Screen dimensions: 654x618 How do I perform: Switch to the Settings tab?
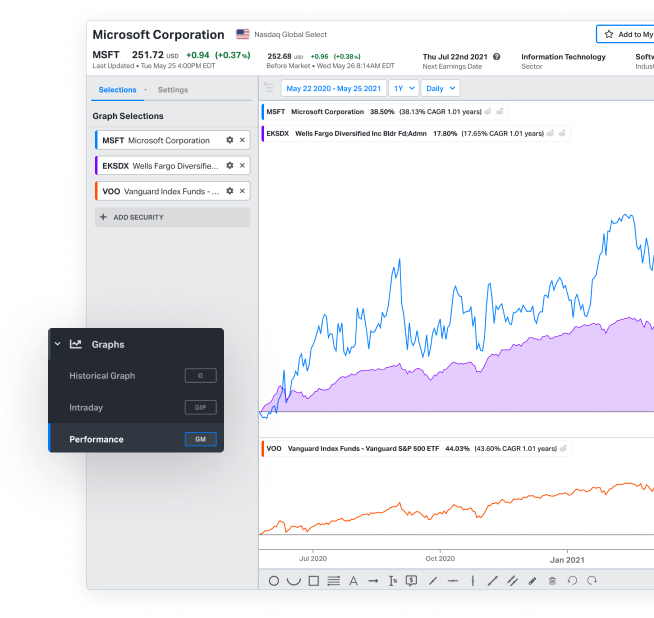click(172, 90)
